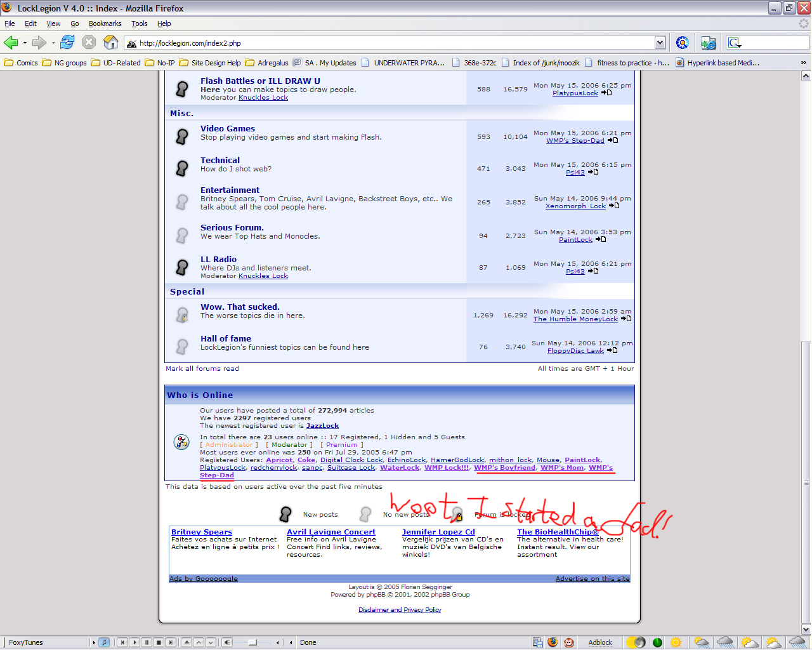812x650 pixels.
Task: Open the Comics bookmark folder
Action: [22, 63]
